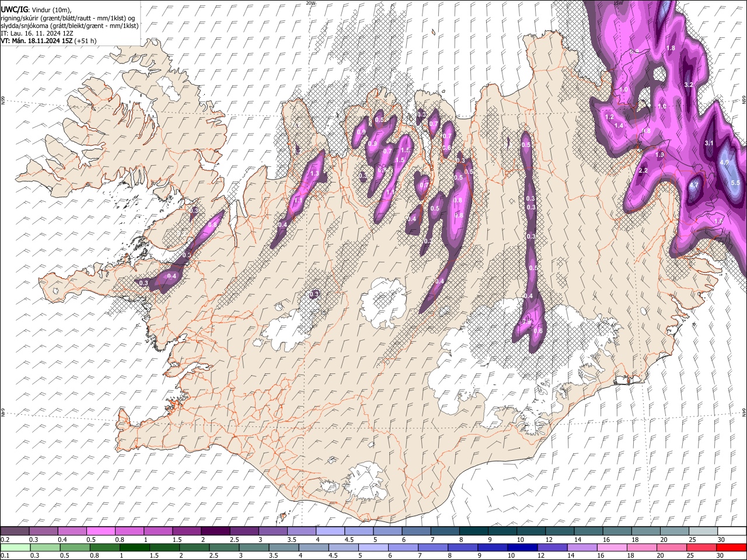Screen dimensions: 747x560
Task: Click the '0.2' label in the upper legend
Action: tap(5, 540)
